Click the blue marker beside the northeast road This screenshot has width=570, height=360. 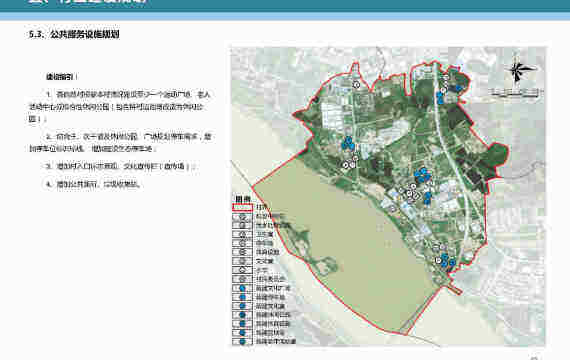click(440, 98)
